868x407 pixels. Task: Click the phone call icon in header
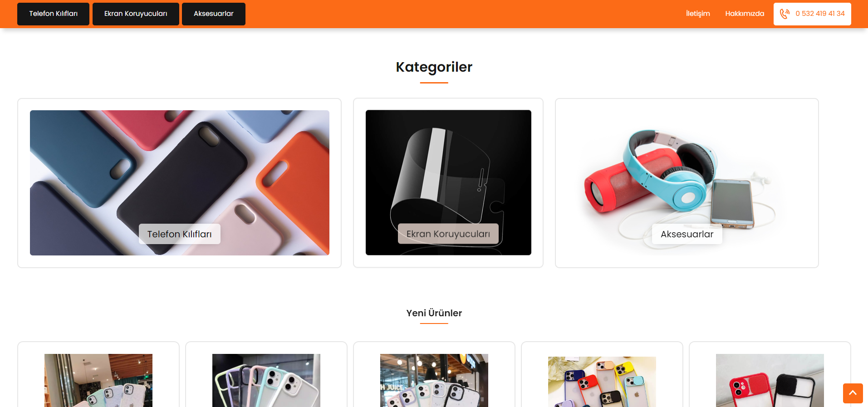[785, 14]
